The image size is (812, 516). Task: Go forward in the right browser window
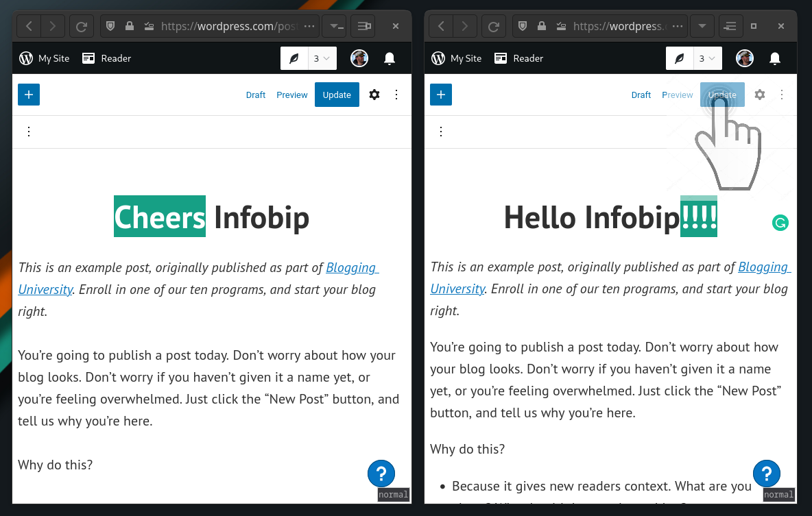[465, 26]
